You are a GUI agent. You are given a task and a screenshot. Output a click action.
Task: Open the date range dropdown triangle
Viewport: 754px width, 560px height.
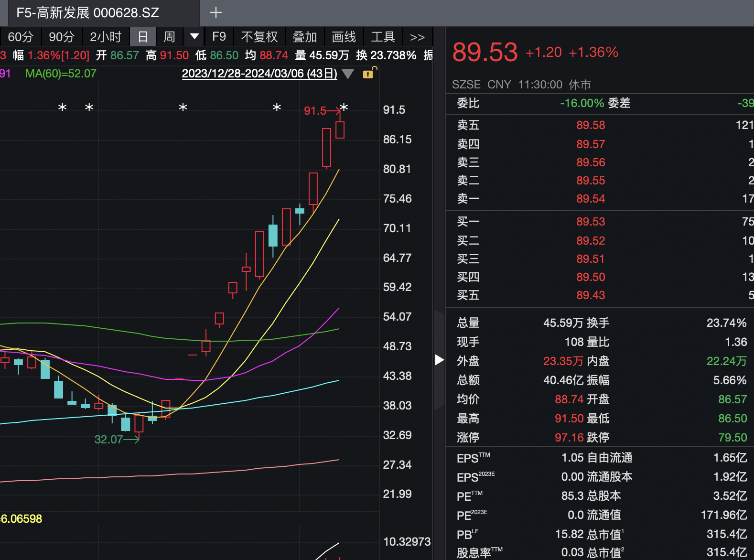[x=348, y=74]
